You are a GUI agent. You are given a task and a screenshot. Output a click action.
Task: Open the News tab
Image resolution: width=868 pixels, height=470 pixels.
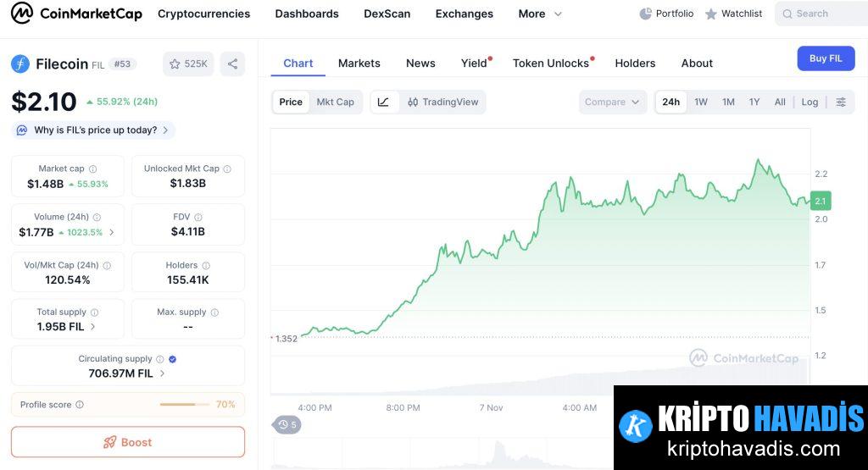pyautogui.click(x=420, y=63)
